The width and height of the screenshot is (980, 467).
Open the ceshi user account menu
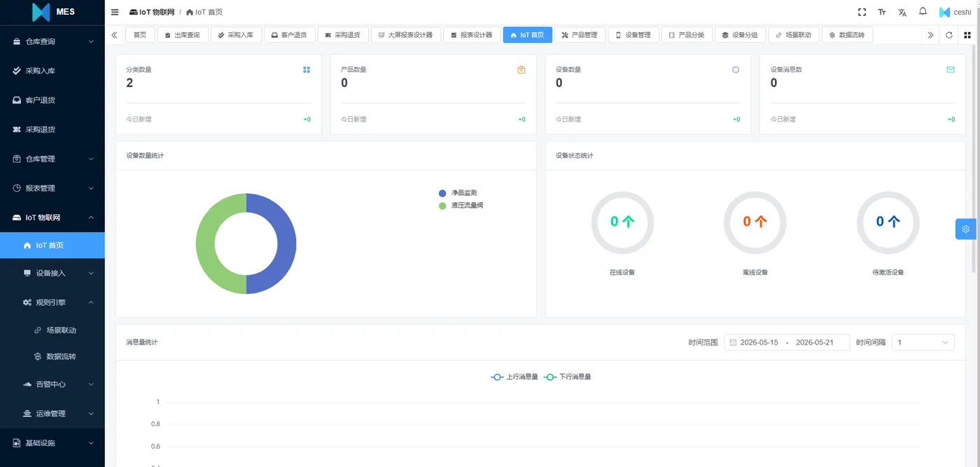pyautogui.click(x=955, y=12)
